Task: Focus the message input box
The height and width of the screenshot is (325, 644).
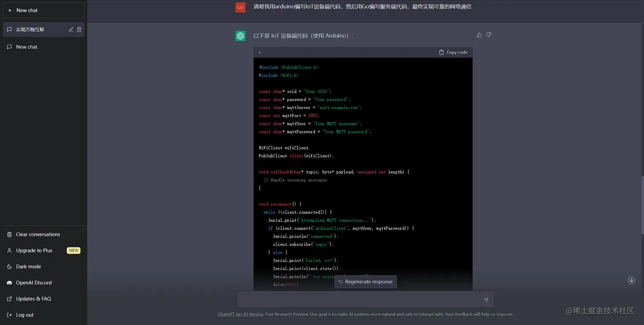Action: 365,299
